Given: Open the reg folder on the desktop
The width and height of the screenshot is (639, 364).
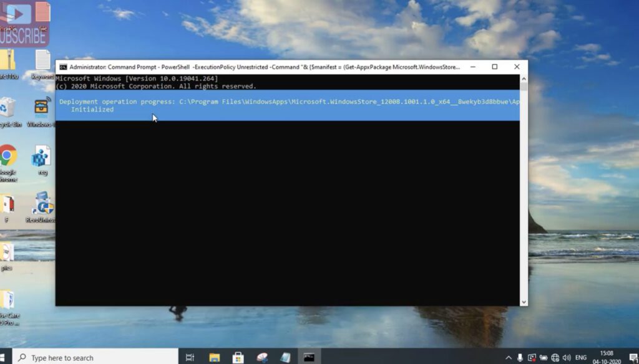Looking at the screenshot, I should coord(41,156).
